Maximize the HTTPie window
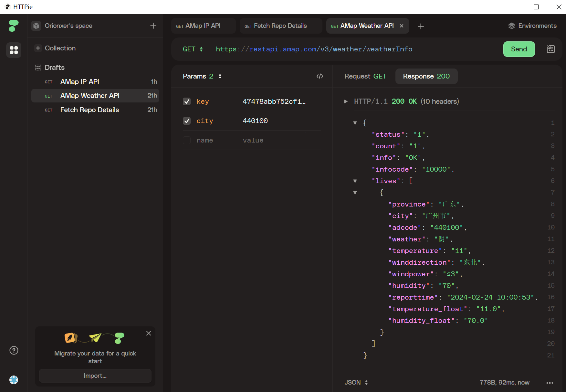Image resolution: width=566 pixels, height=392 pixels. point(536,7)
